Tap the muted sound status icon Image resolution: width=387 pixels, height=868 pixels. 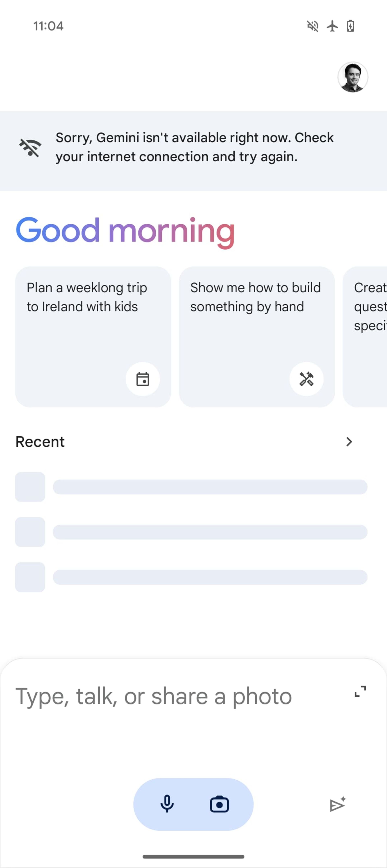coord(312,26)
